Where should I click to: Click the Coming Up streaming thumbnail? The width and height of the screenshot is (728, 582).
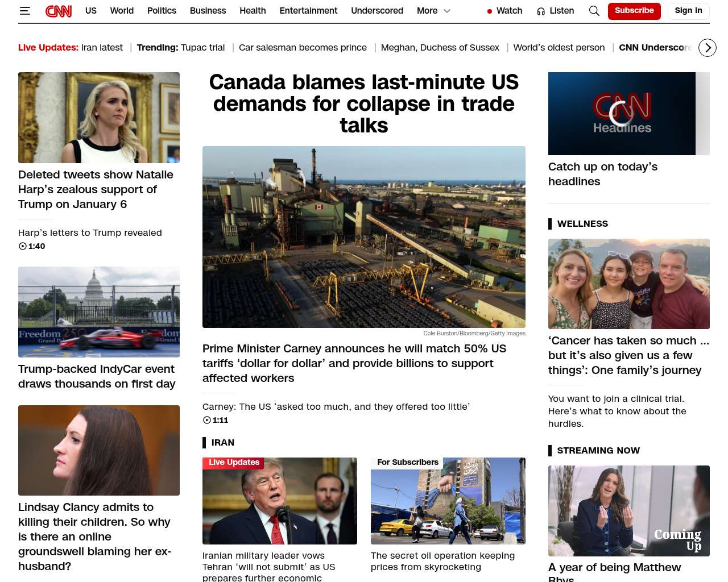[629, 511]
